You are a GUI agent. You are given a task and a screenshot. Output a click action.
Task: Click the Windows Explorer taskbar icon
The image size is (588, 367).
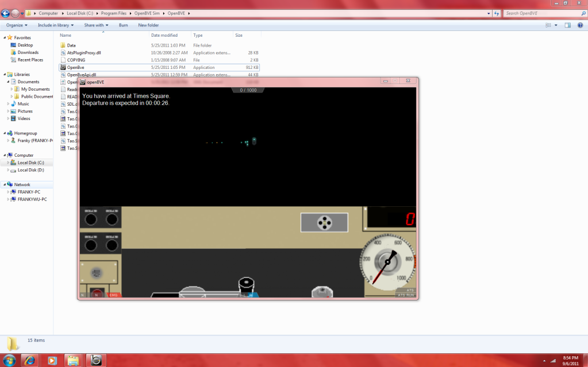tap(73, 360)
